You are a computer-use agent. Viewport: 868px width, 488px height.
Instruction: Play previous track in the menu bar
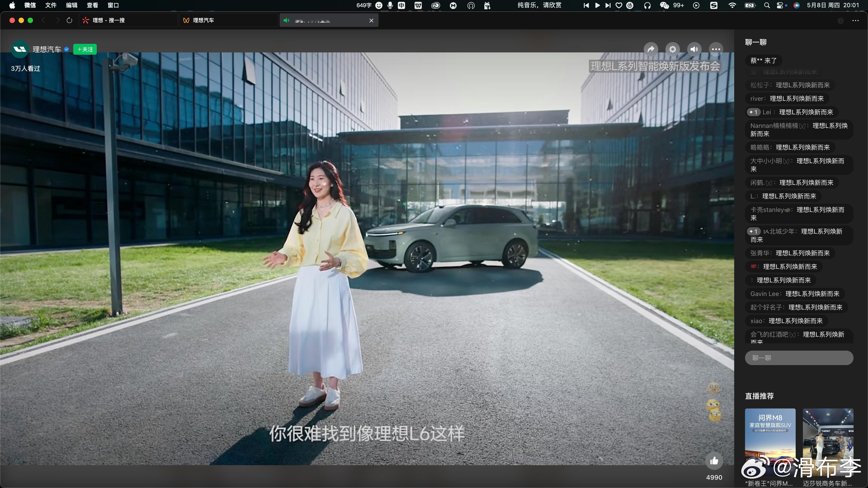coord(586,5)
